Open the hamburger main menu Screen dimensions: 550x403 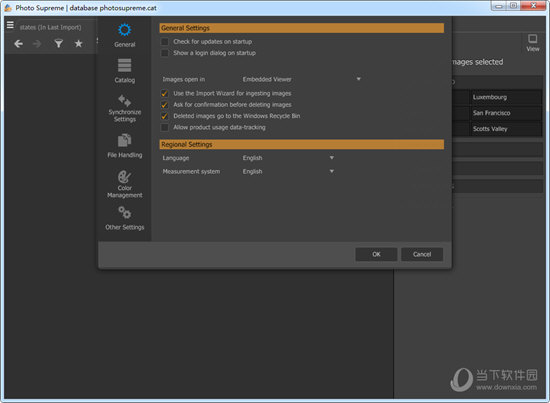pos(10,25)
